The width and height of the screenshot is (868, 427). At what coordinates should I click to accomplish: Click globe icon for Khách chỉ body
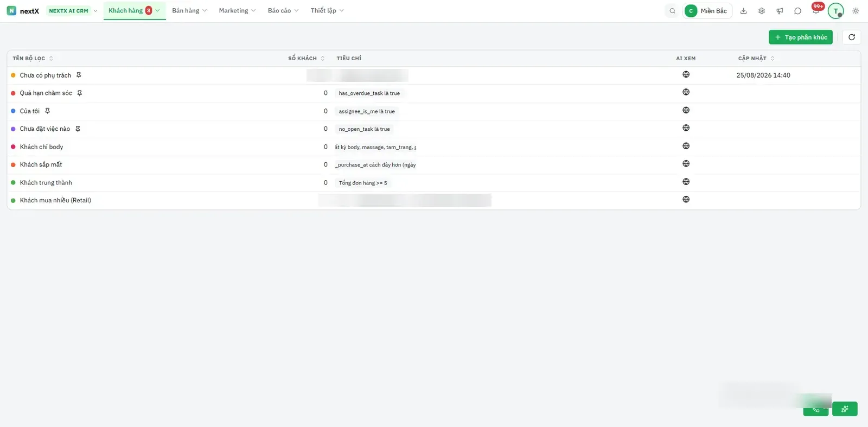(x=686, y=146)
